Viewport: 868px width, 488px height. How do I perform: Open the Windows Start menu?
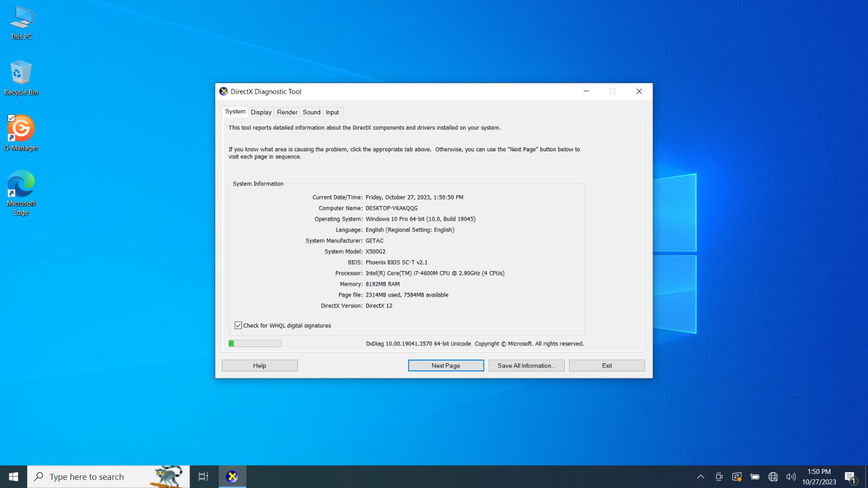(x=14, y=477)
